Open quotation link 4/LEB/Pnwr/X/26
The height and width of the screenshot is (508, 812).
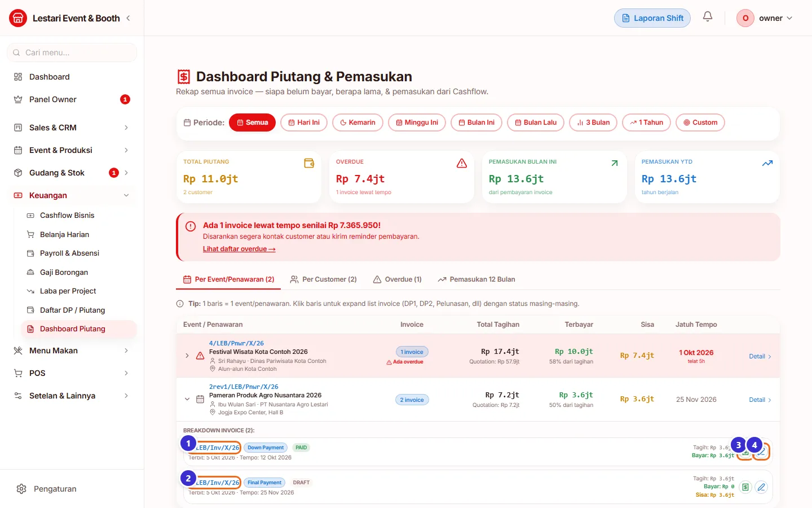[236, 343]
